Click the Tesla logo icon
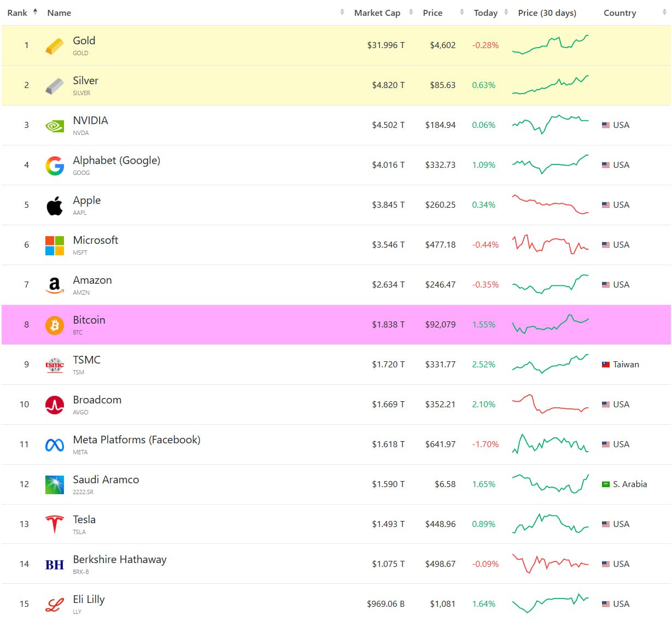Screen dimensions: 672x621 tap(54, 525)
